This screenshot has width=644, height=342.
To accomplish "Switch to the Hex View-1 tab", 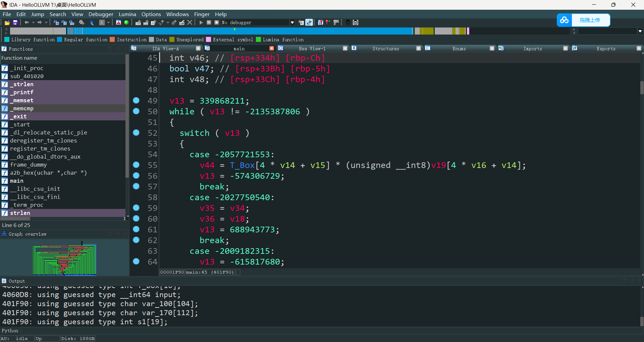I will point(312,49).
